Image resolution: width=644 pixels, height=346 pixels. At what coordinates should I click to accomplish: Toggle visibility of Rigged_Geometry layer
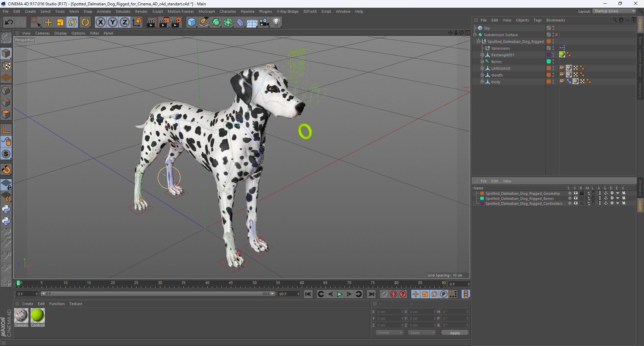(x=576, y=193)
